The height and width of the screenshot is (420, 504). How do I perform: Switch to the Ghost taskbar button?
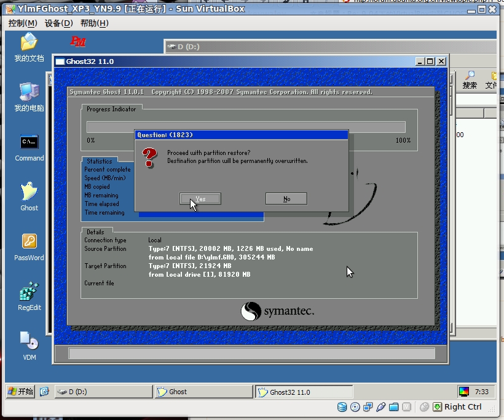click(x=204, y=392)
